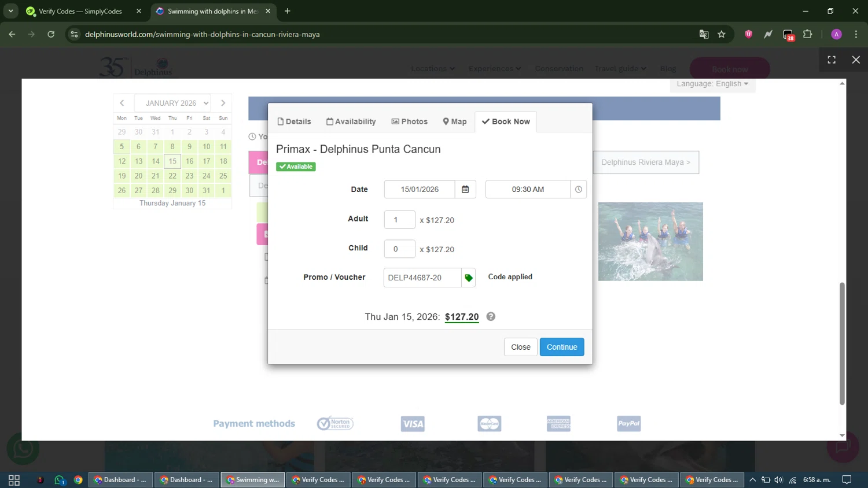Open the Blog link
868x488 pixels.
[668, 68]
